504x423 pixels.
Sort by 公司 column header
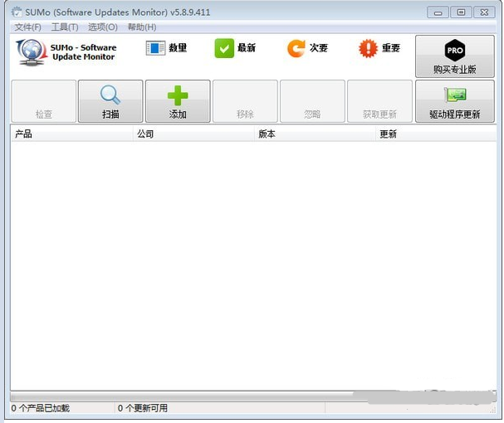tap(193, 134)
